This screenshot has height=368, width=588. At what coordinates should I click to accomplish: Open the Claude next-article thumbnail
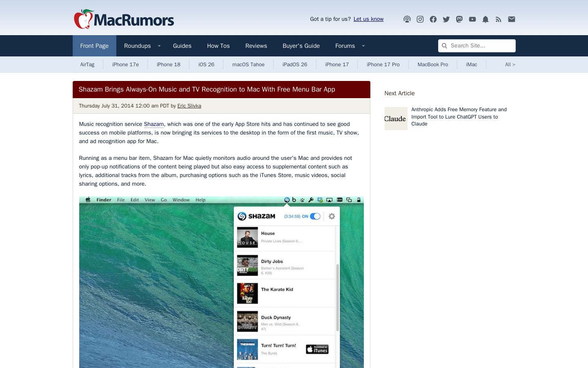point(396,119)
